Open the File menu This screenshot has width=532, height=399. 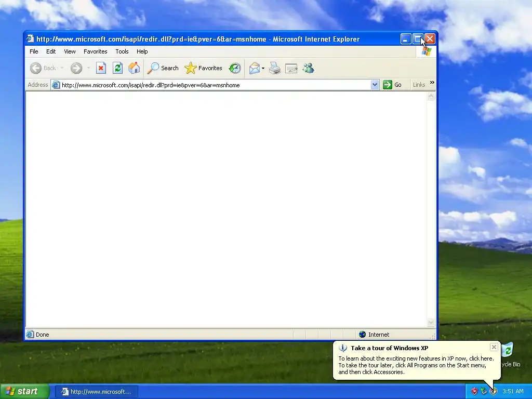point(34,51)
